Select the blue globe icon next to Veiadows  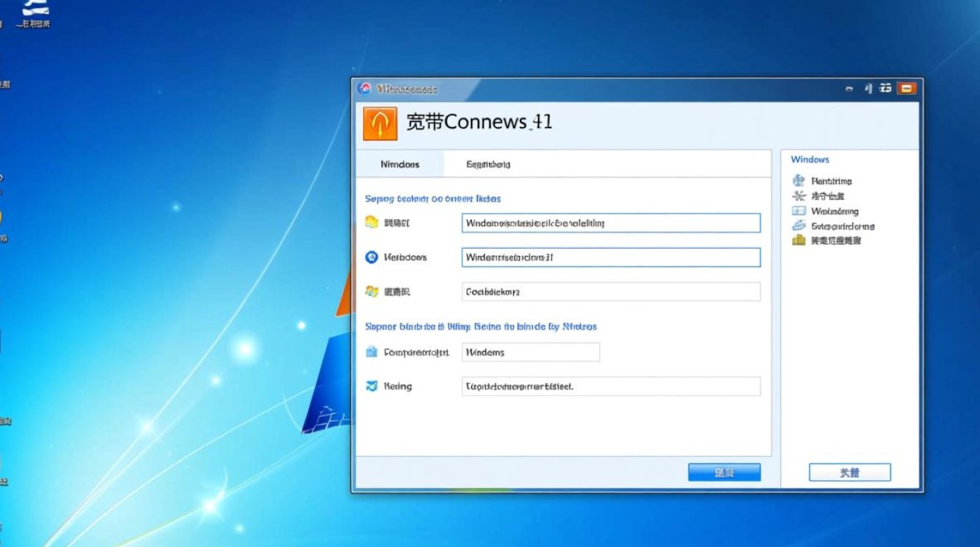point(370,257)
